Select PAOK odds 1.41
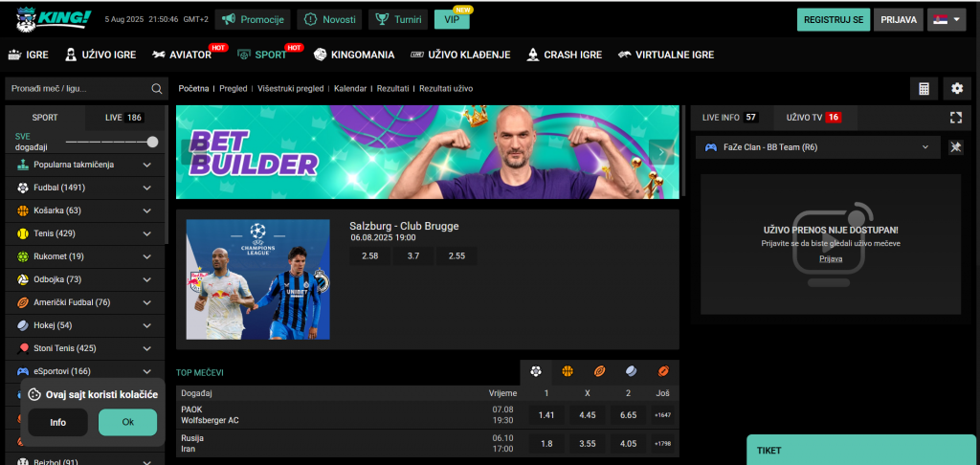Image resolution: width=980 pixels, height=465 pixels. tap(546, 415)
